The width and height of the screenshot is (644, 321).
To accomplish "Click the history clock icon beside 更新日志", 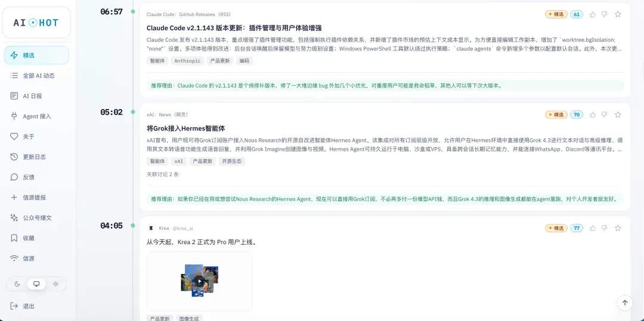I will tap(14, 157).
